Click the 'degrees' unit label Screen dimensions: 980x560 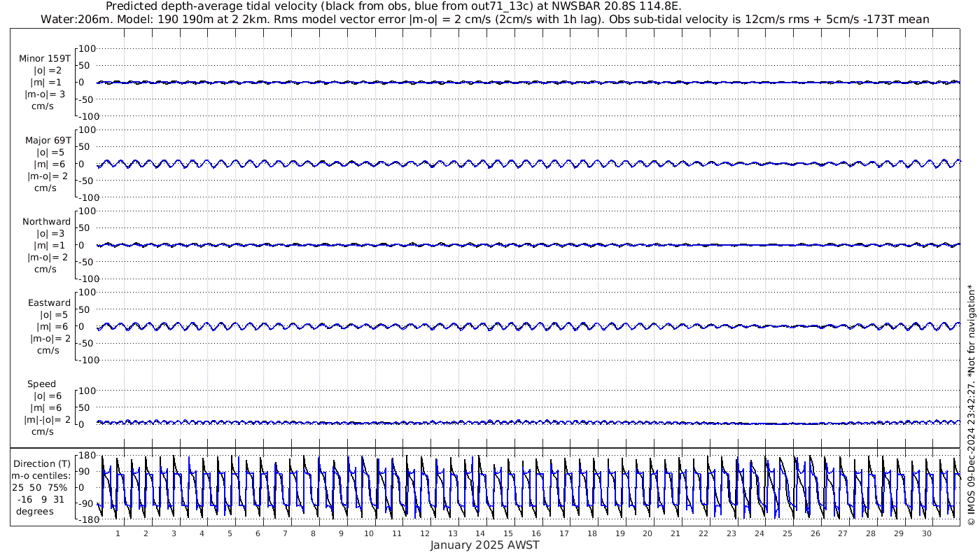point(35,511)
